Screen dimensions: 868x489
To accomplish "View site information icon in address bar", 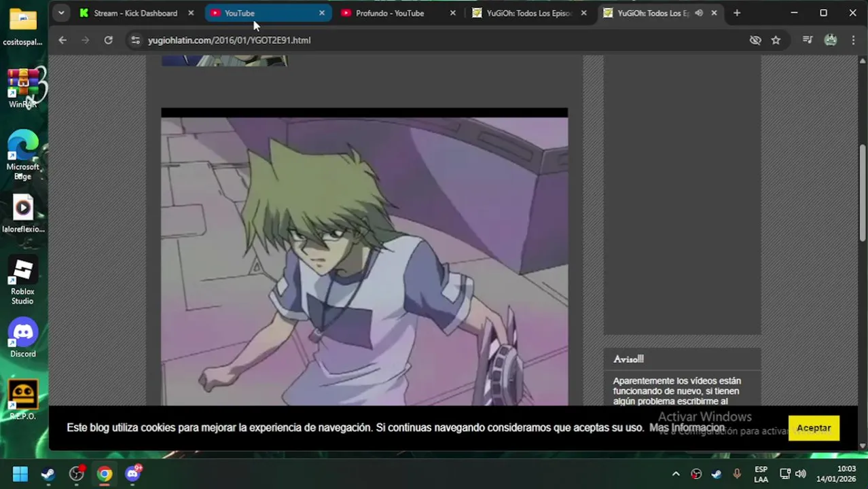I will click(135, 40).
